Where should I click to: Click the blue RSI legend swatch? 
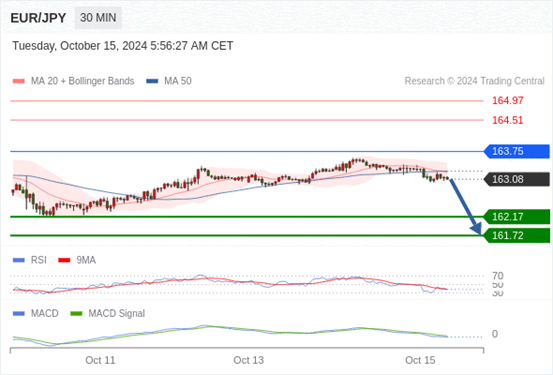click(x=18, y=260)
